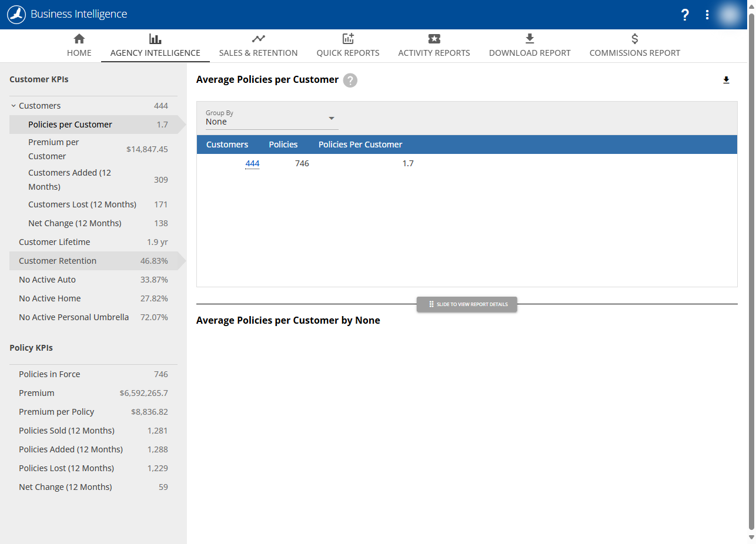Open the SALES & RETENTION tab label
The width and height of the screenshot is (756, 544).
coord(258,53)
